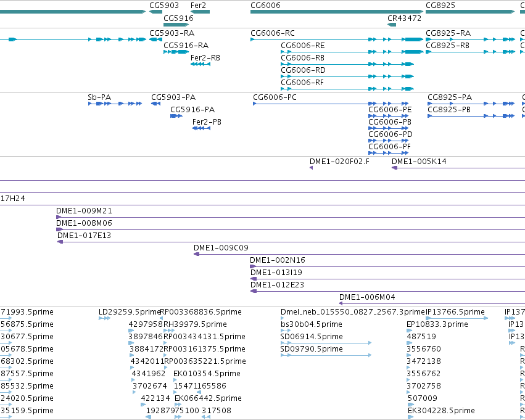Select the CG8925 gene label
The width and height of the screenshot is (525, 420).
(x=440, y=6)
